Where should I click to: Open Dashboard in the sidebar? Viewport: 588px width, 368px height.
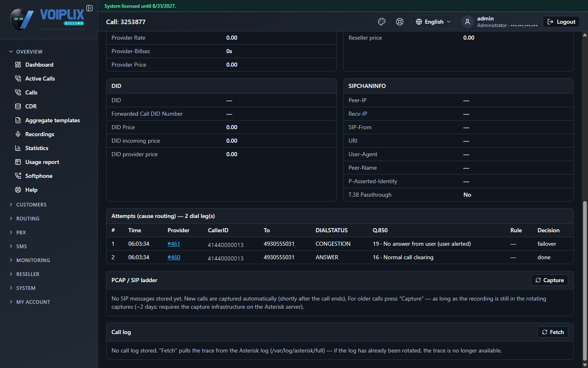39,65
